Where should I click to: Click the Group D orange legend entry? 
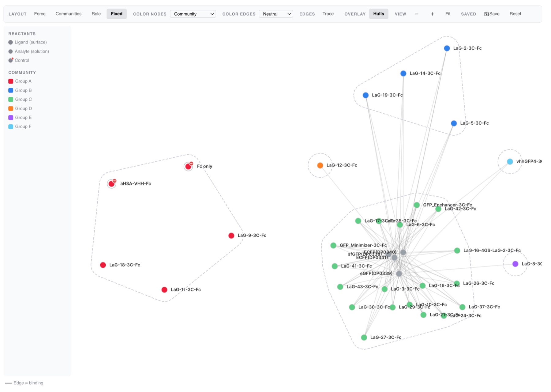click(20, 108)
